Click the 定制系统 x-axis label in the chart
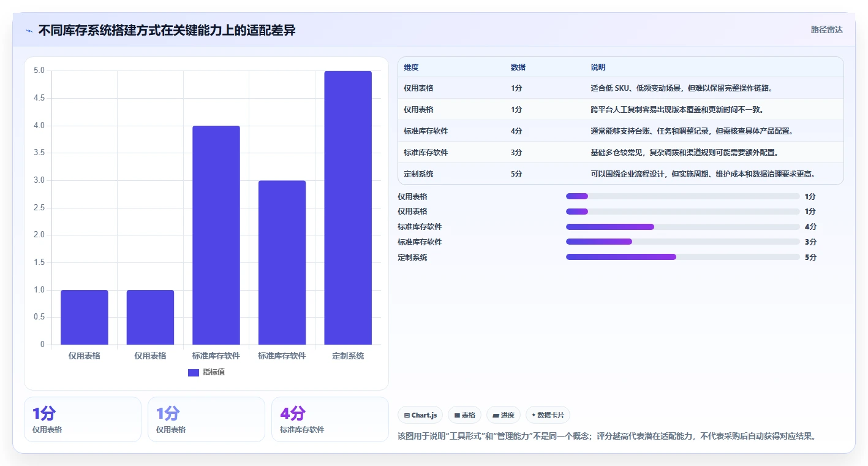 pos(348,356)
